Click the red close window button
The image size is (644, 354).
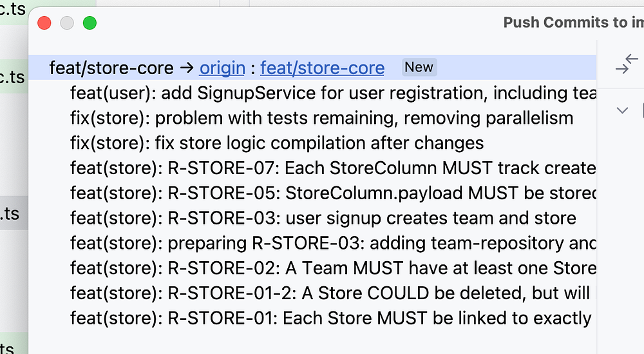[x=44, y=23]
